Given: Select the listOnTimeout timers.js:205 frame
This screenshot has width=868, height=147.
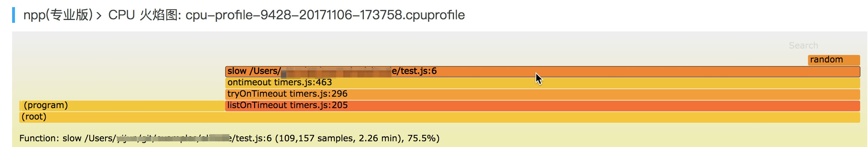Looking at the screenshot, I should [543, 106].
